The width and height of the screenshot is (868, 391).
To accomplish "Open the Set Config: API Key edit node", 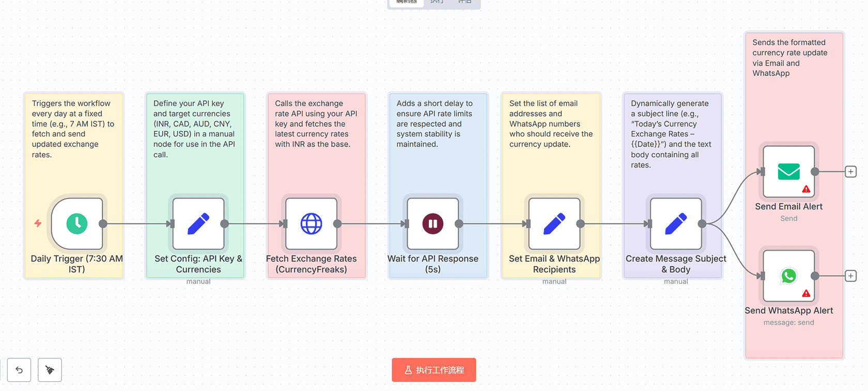I will pyautogui.click(x=198, y=224).
